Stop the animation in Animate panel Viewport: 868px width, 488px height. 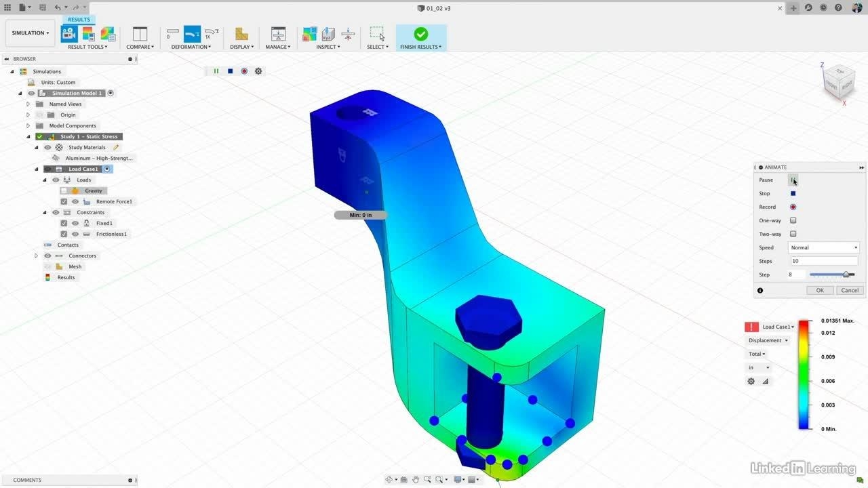pos(793,194)
